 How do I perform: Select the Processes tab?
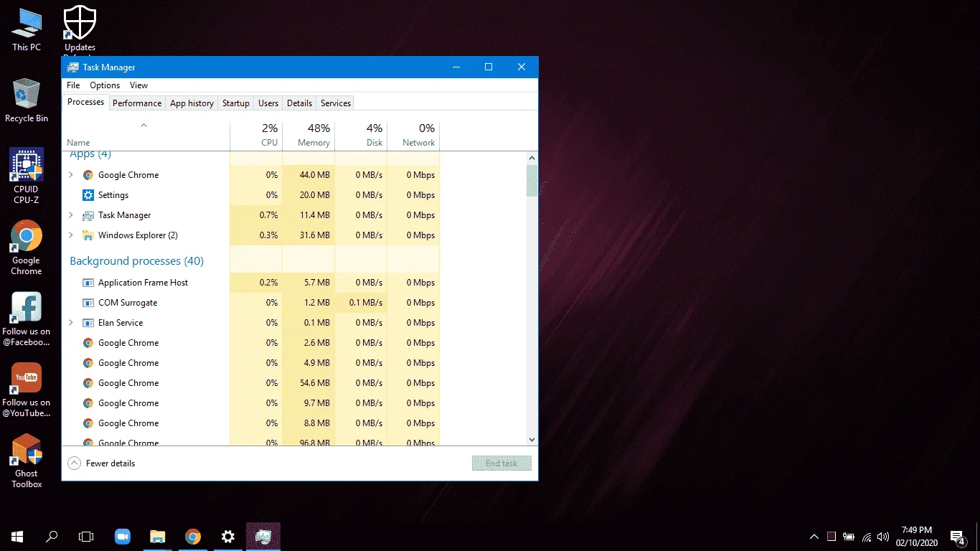coord(86,102)
